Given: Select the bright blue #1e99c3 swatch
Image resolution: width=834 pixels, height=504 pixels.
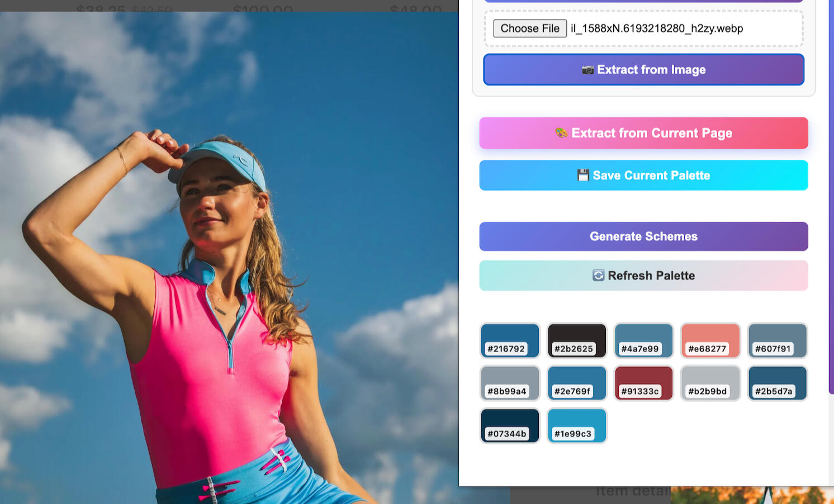Looking at the screenshot, I should click(x=576, y=425).
